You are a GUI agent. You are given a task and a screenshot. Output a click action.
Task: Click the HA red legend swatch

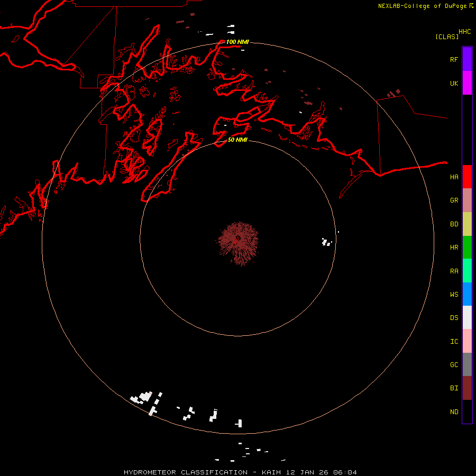tap(467, 177)
